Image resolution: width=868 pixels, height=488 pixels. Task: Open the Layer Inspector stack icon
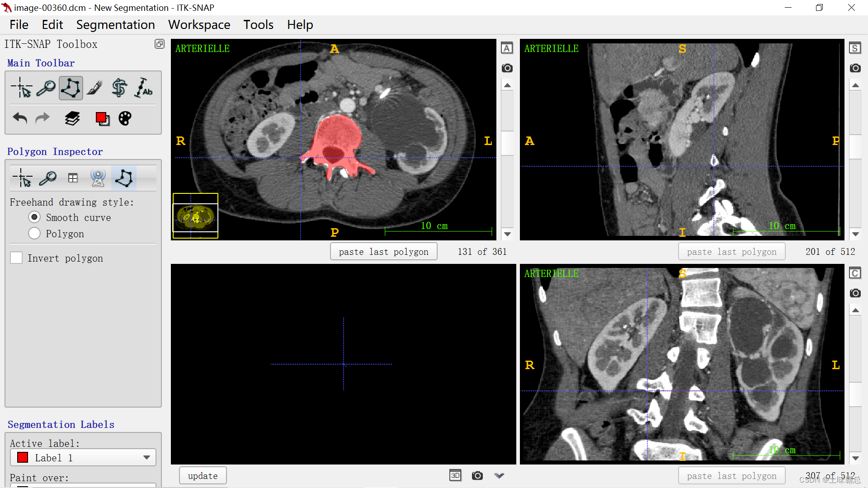72,118
